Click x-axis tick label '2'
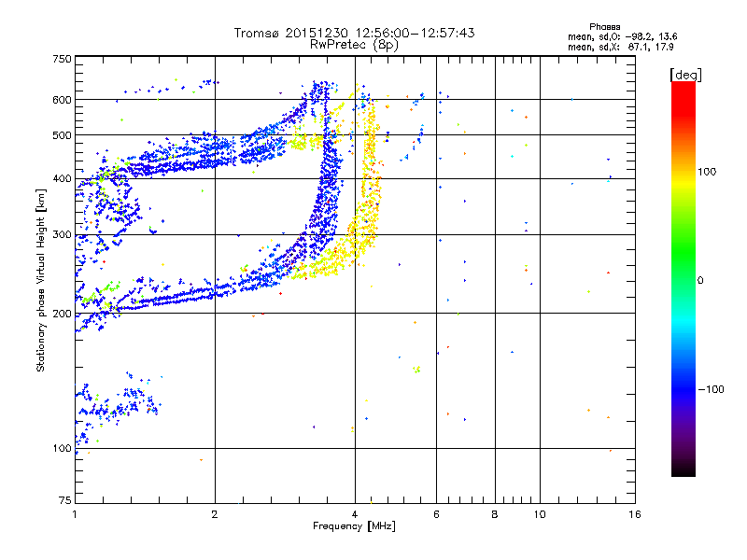 coord(215,514)
